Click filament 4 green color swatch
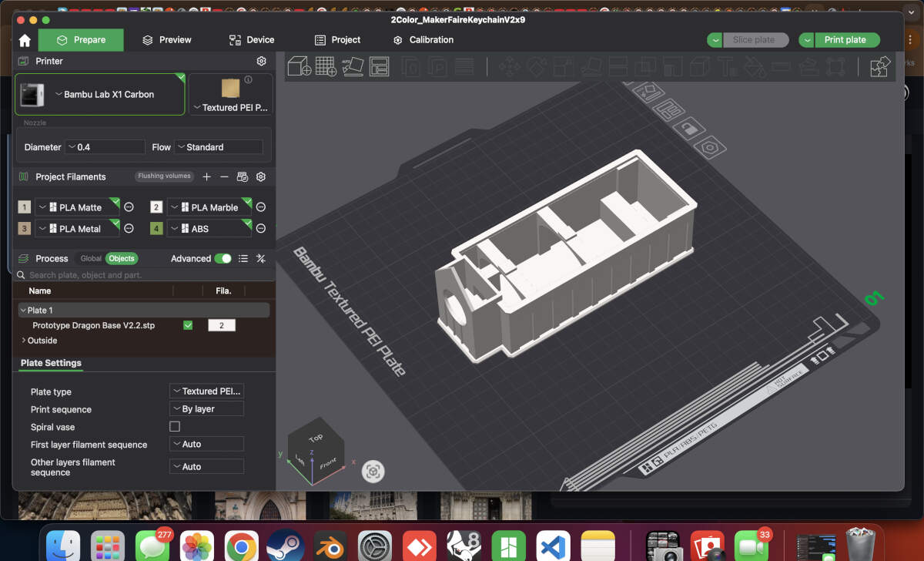924x561 pixels. [156, 229]
